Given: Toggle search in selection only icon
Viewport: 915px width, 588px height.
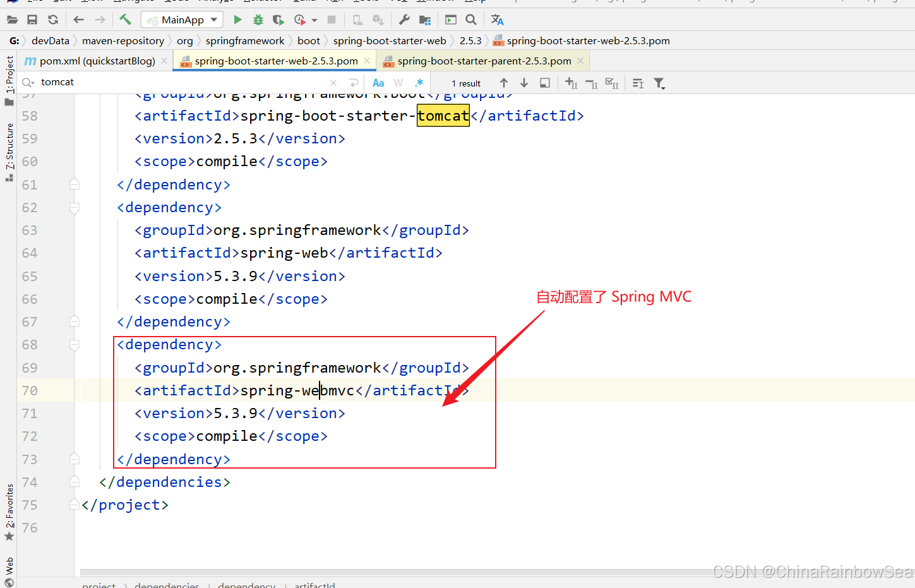Looking at the screenshot, I should click(x=638, y=83).
